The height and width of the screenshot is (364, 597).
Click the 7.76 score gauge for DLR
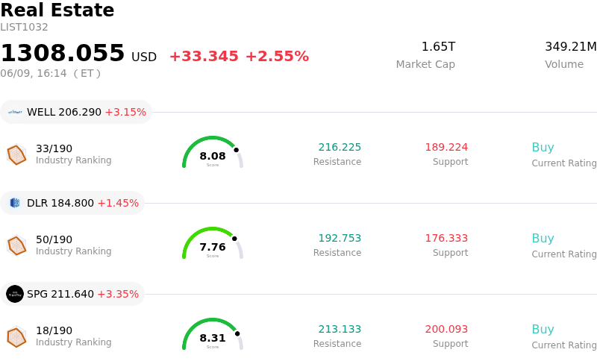point(213,243)
